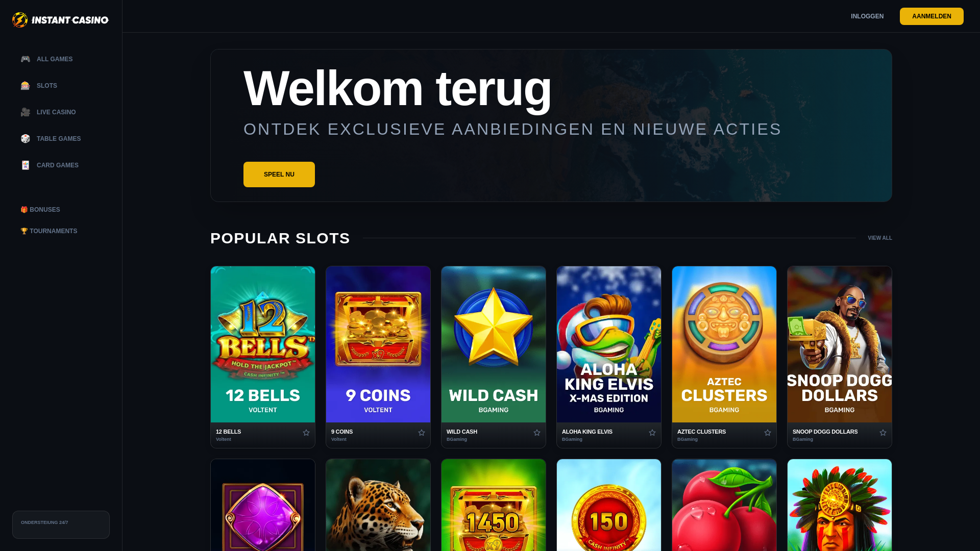Click the Inloggen link
980x551 pixels.
pyautogui.click(x=867, y=16)
